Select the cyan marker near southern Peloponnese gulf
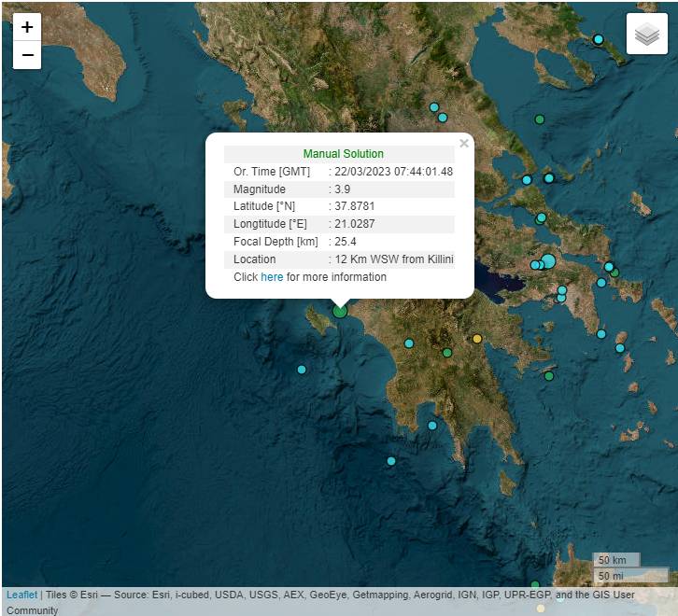Screen dimensions: 678x616 432,426
